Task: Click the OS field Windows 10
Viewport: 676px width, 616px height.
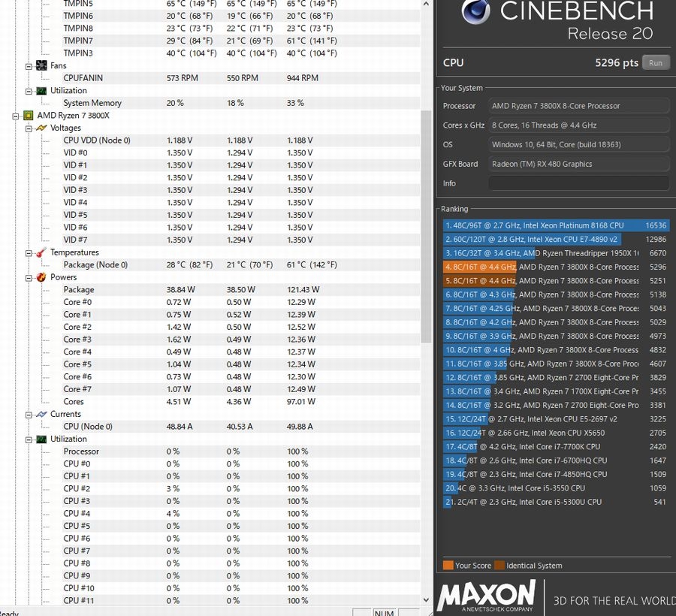Action: (578, 144)
